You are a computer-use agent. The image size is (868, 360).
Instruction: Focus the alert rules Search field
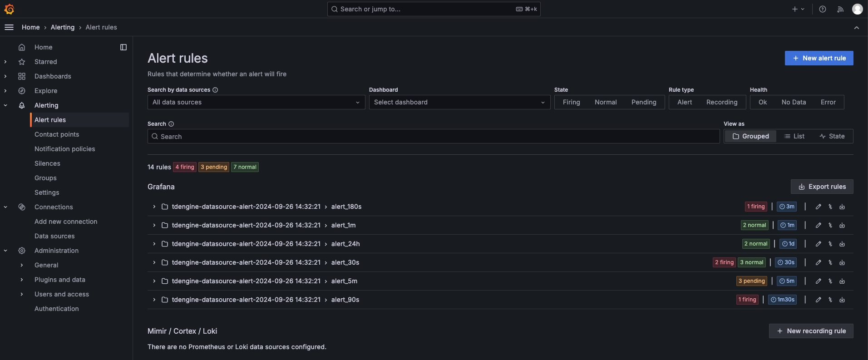point(434,136)
